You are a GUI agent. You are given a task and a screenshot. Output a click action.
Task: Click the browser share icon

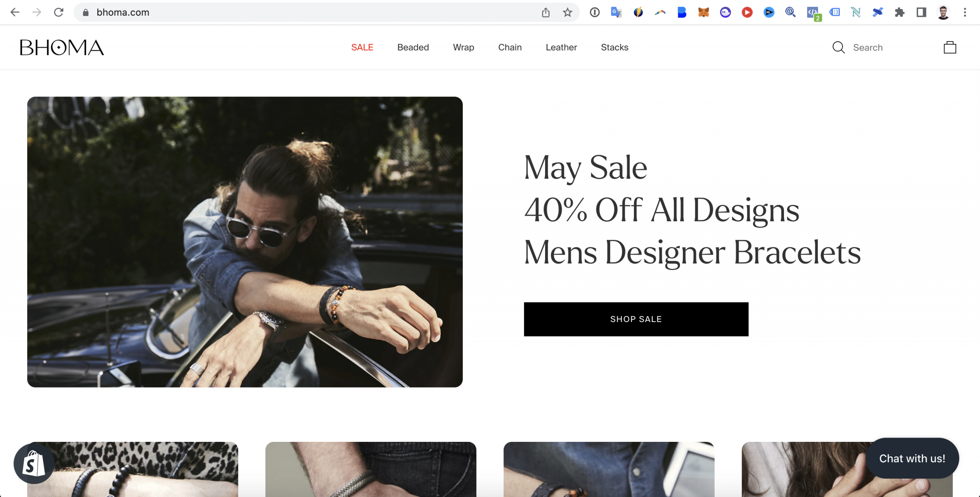546,13
